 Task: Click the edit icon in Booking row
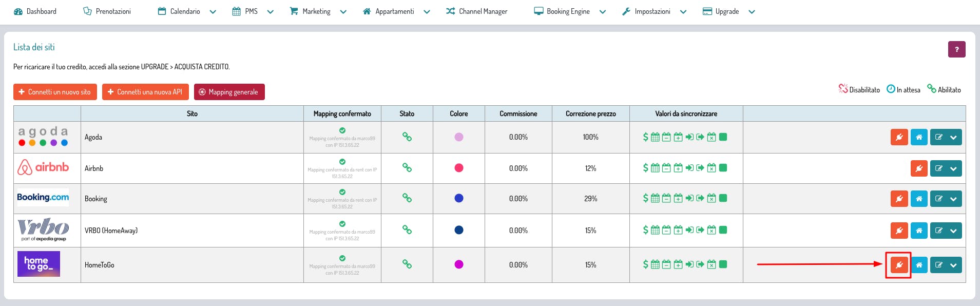(x=938, y=199)
